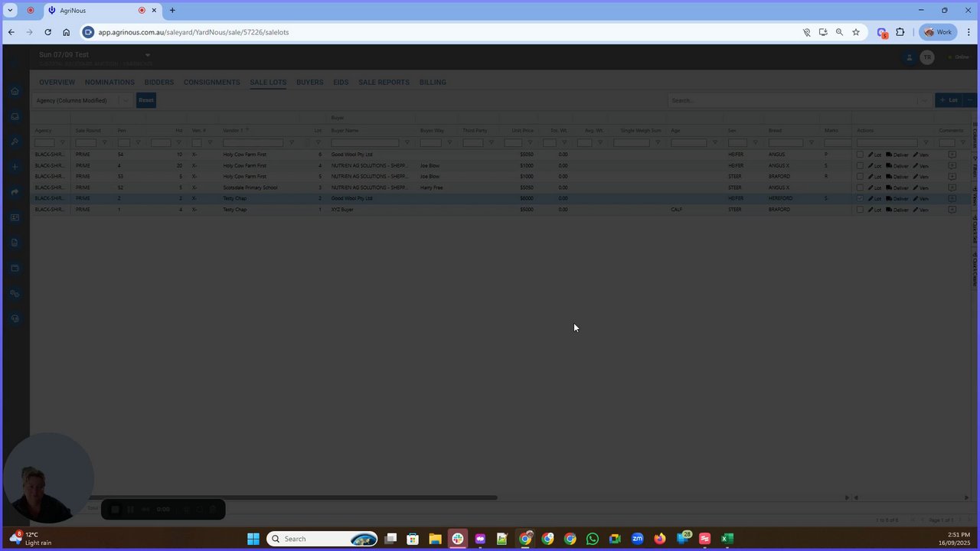The image size is (980, 551).
Task: Click the Reset button
Action: pyautogui.click(x=146, y=100)
